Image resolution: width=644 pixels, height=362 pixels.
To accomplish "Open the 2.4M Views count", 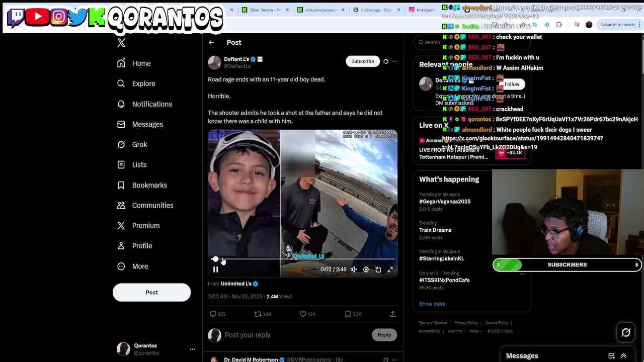I will coord(279,297).
